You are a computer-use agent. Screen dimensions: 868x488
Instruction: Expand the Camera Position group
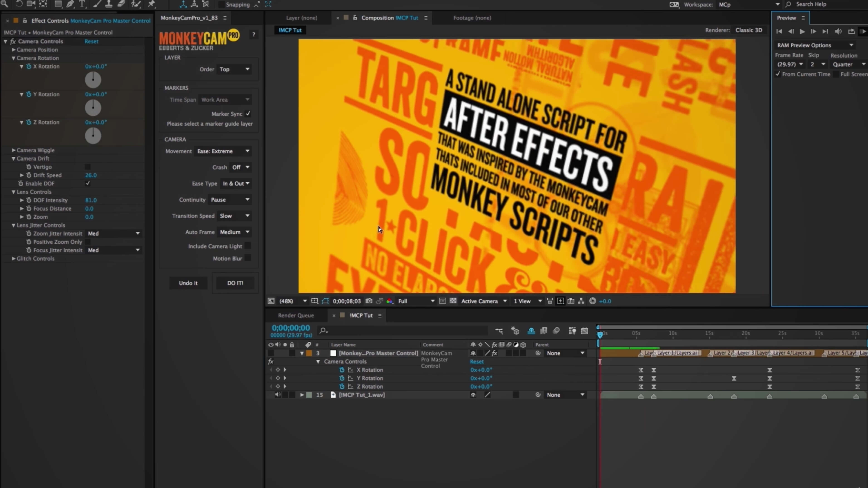coord(14,49)
